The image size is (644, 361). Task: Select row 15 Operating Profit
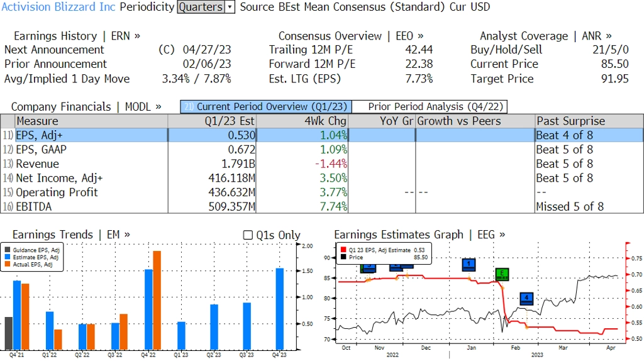(322, 192)
